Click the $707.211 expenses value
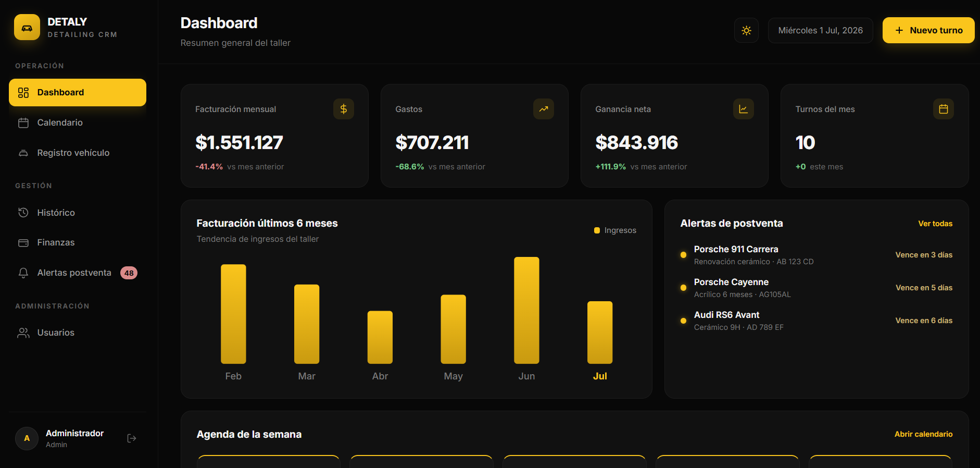Image resolution: width=980 pixels, height=468 pixels. (x=432, y=142)
